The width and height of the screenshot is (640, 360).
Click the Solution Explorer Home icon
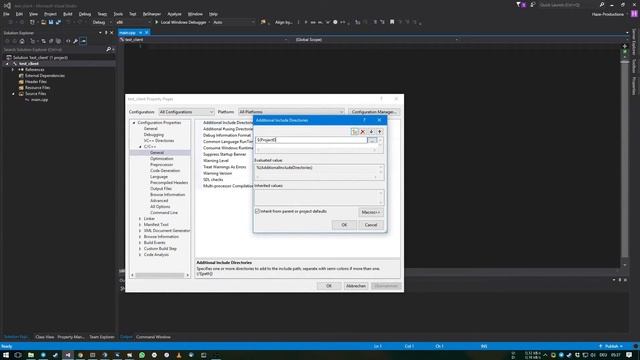point(22,41)
